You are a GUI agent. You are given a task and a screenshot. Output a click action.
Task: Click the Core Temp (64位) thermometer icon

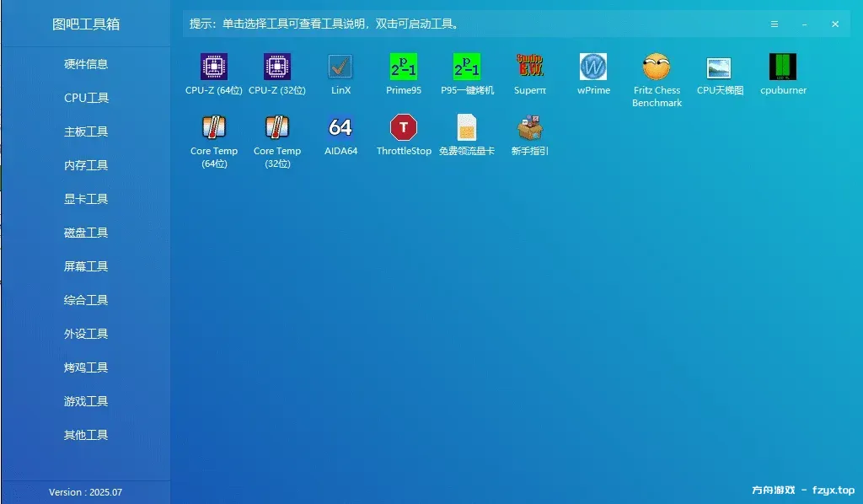click(213, 127)
